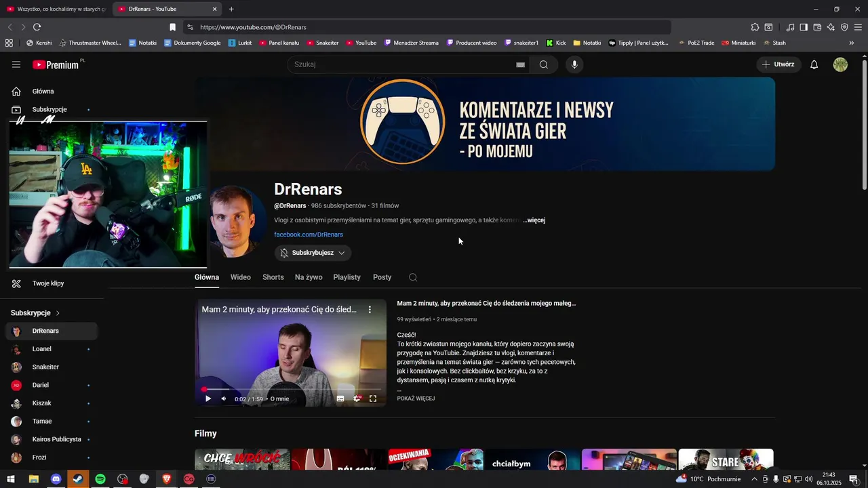Open the trailer video three-dot menu
Viewport: 868px width, 488px height.
370,310
